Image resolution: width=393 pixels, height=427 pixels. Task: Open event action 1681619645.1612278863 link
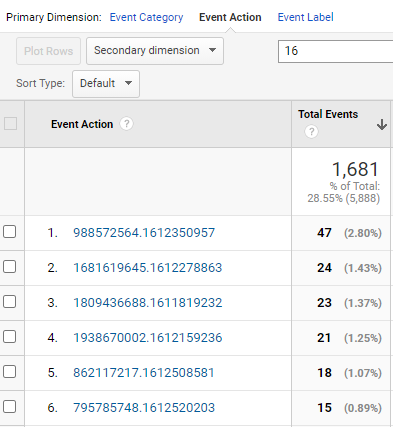148,268
